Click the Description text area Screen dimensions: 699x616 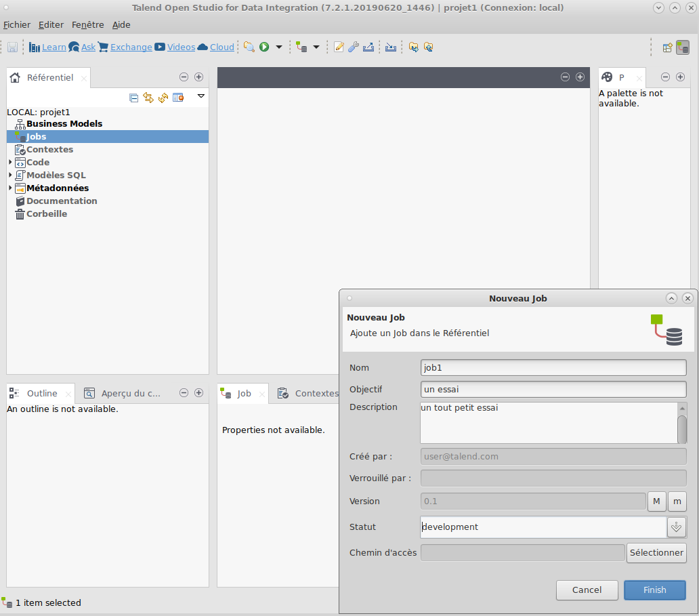(x=549, y=423)
